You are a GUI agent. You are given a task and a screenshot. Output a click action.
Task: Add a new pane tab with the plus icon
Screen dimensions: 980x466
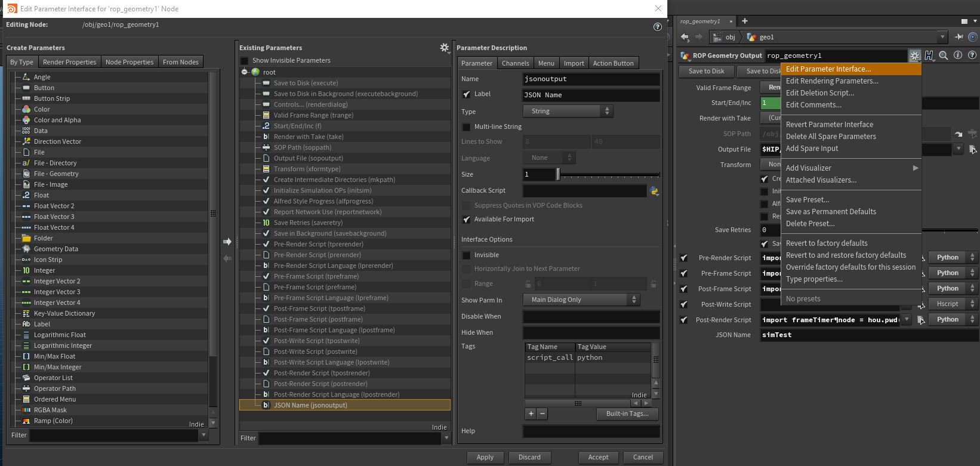pyautogui.click(x=744, y=21)
